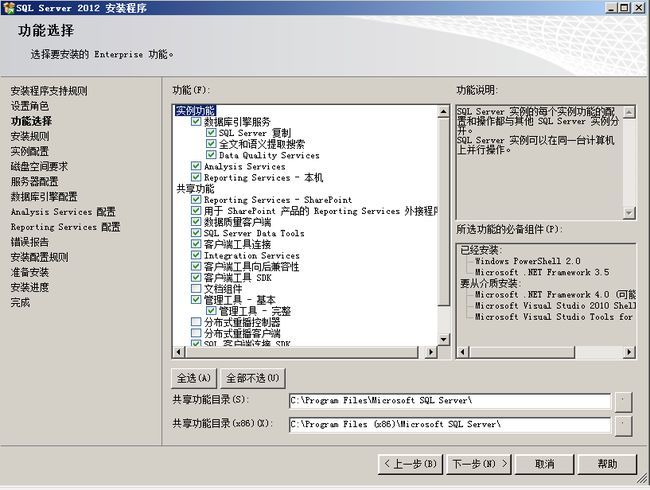The image size is (650, 490).
Task: Select Reporting Services 配置 step
Action: (65, 227)
